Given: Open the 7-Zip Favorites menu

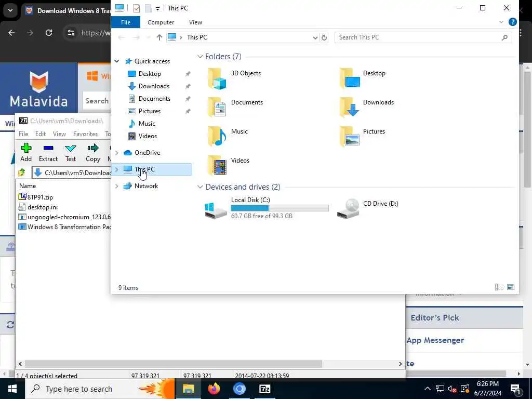Looking at the screenshot, I should click(85, 134).
